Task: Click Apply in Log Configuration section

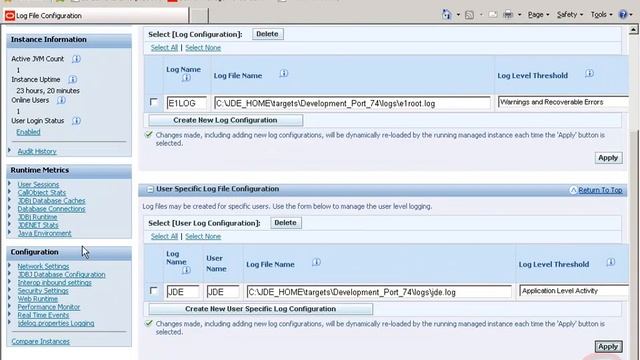Action: [x=608, y=158]
